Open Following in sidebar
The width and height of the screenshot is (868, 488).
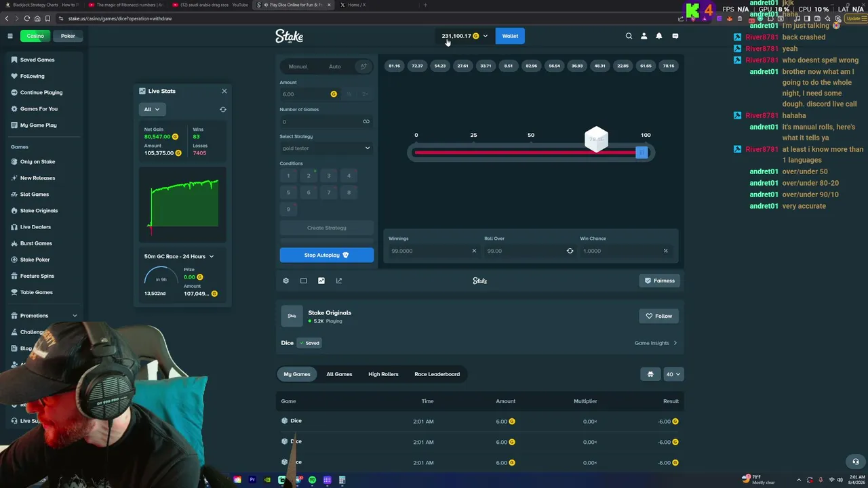coord(32,76)
